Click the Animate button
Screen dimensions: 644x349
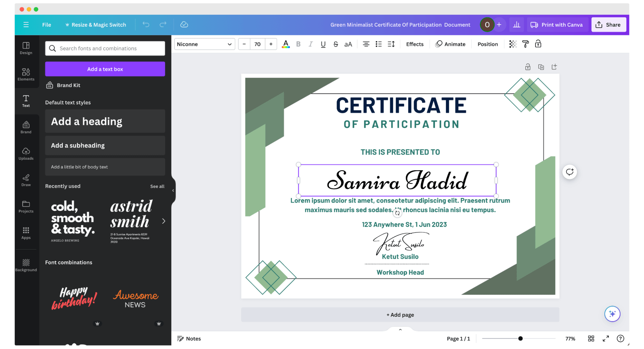450,44
